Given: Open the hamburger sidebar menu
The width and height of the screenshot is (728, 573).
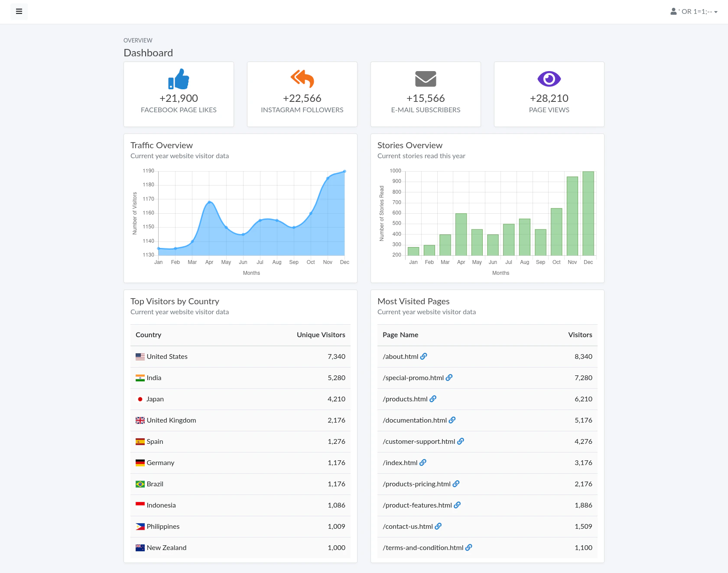Looking at the screenshot, I should coord(19,12).
